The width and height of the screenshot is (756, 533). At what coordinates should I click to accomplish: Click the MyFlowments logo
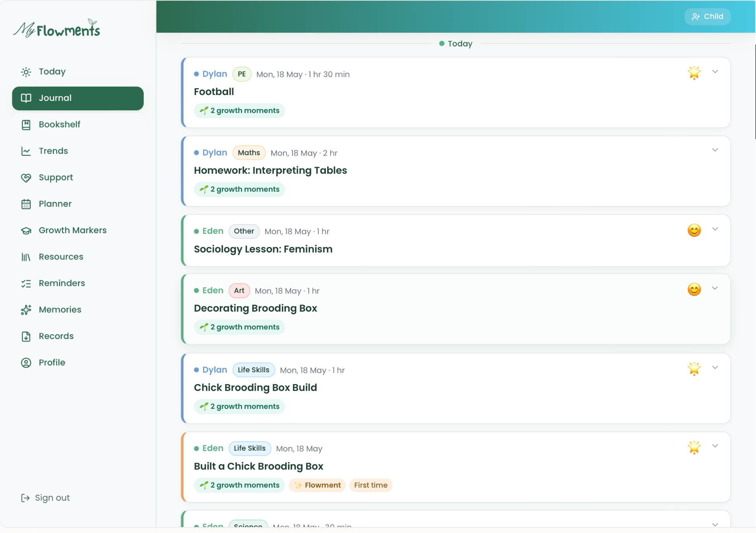[x=57, y=28]
